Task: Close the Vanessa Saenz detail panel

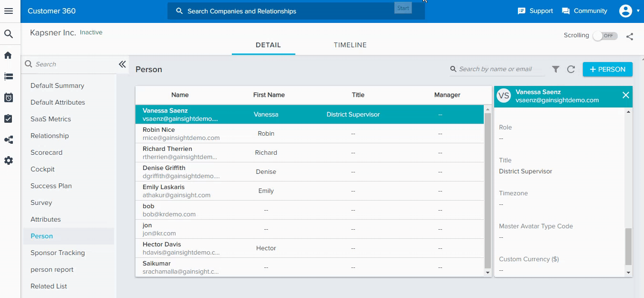Action: coord(626,96)
